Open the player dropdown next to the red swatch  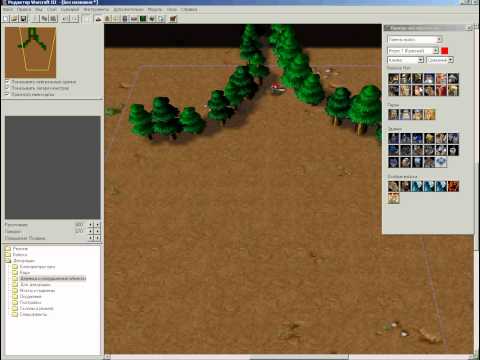(x=413, y=51)
